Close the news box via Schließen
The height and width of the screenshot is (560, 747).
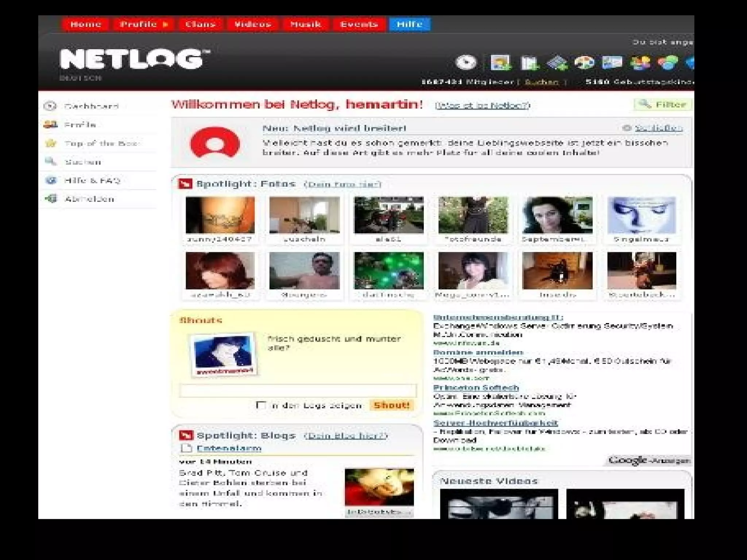tap(658, 128)
